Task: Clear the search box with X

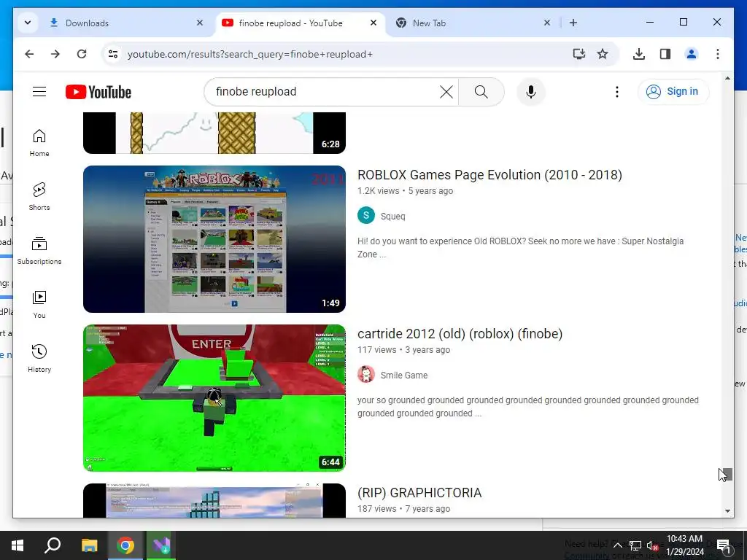Action: pos(446,91)
